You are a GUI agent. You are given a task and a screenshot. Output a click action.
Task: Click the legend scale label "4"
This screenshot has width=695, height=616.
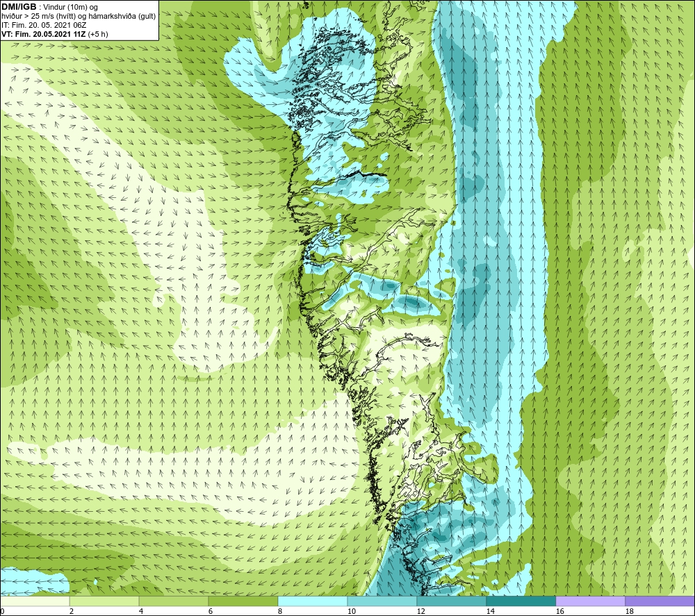[141, 612]
